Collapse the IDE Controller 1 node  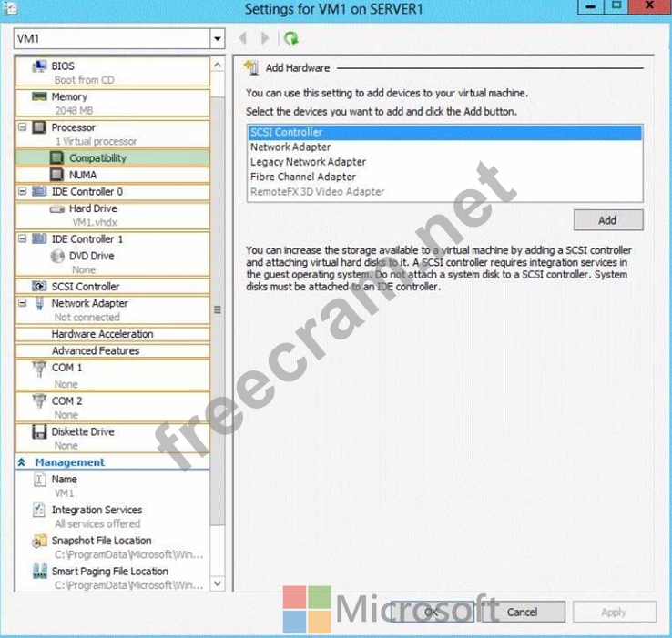click(22, 238)
